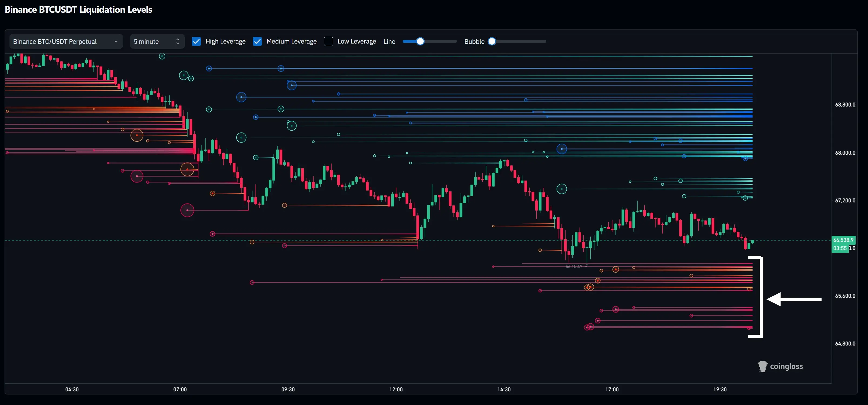Screen dimensions: 868x405
Task: Click the 09:30 time axis label
Action: pos(288,390)
